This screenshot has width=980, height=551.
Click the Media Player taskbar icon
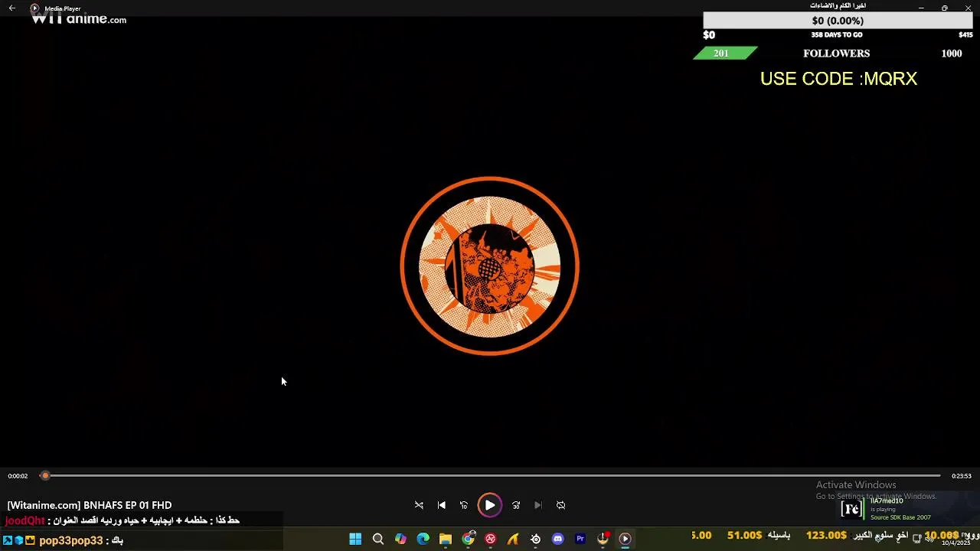click(x=626, y=539)
